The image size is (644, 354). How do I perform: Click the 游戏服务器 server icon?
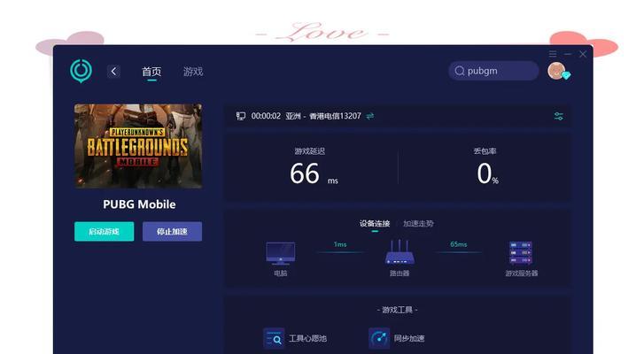[521, 253]
